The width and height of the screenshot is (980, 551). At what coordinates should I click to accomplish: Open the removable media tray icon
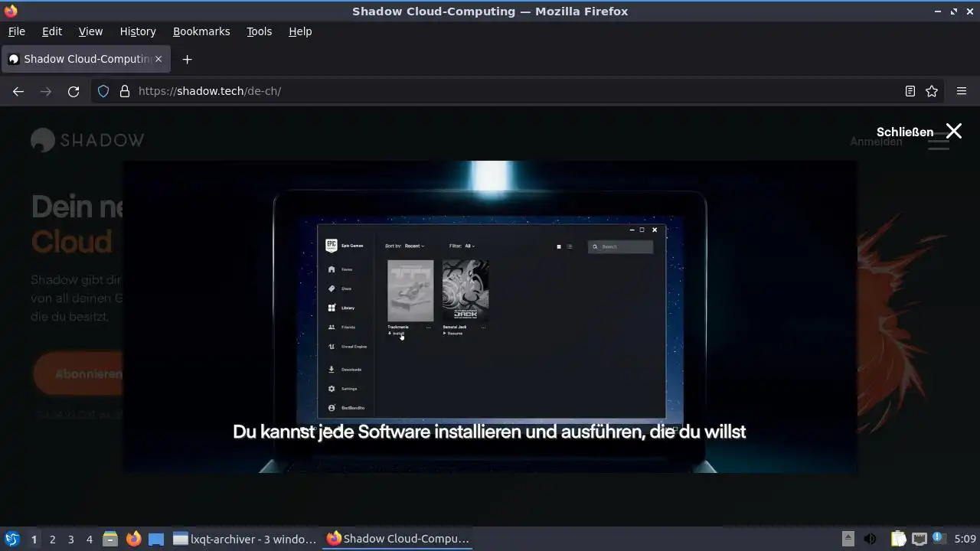coord(848,539)
